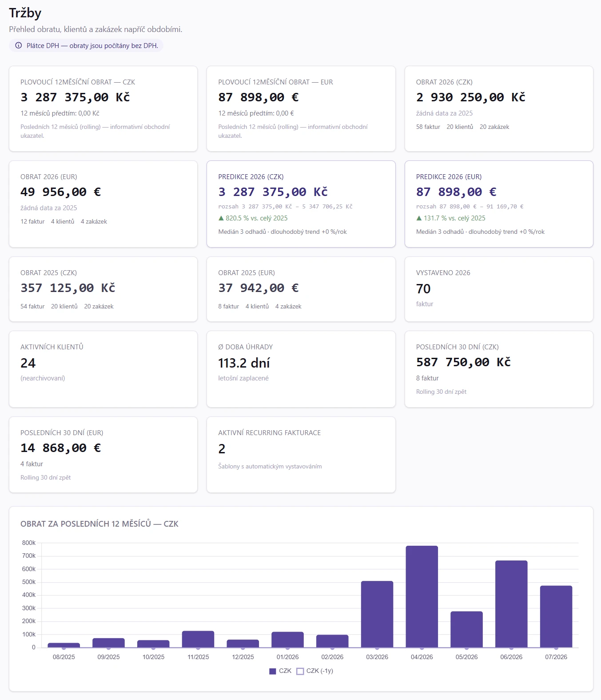
Task: Toggle the CZK legend swatch in the chart
Action: (x=273, y=671)
